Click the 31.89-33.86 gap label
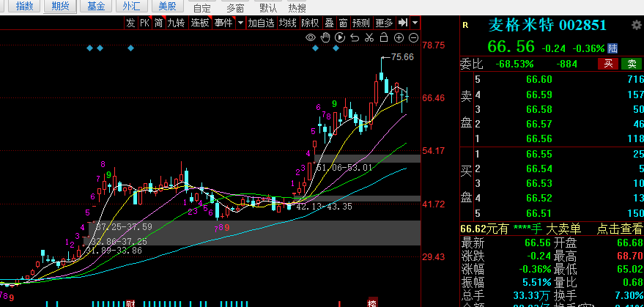The width and height of the screenshot is (644, 307). tap(114, 251)
